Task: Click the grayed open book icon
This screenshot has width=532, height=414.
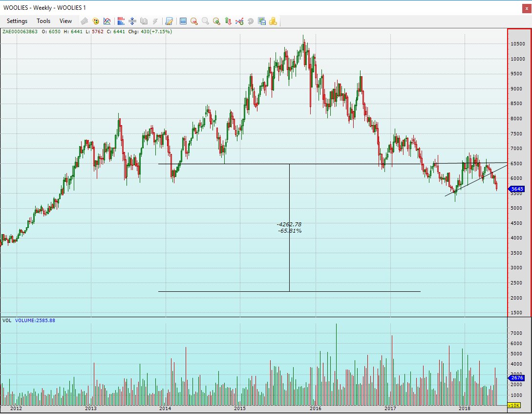Action: [x=144, y=22]
